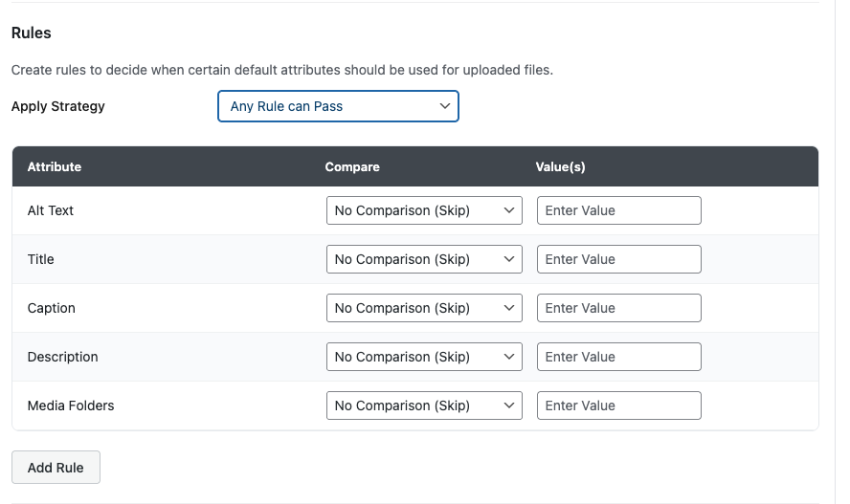Image resolution: width=850 pixels, height=504 pixels.
Task: Select the Alt Text row label
Action: click(51, 210)
